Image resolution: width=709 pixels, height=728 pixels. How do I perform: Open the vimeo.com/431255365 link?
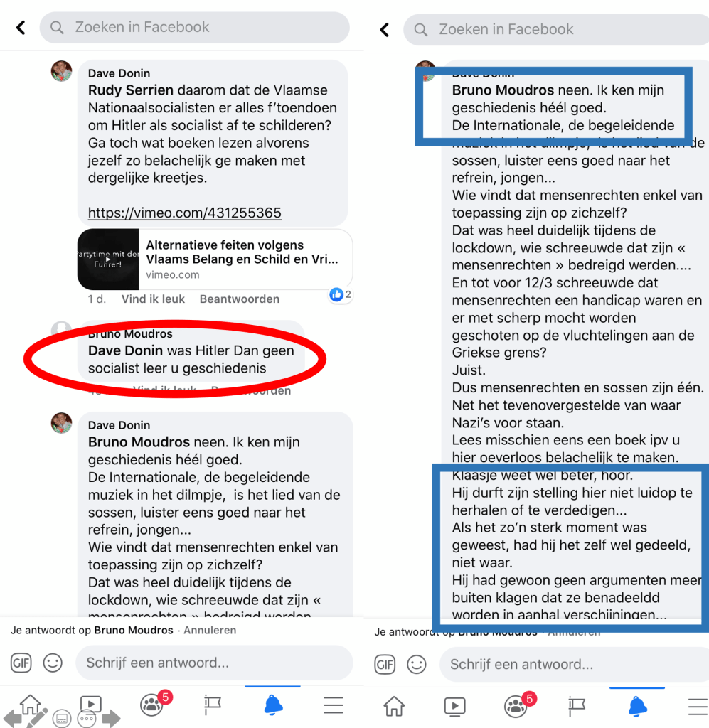coord(185,213)
